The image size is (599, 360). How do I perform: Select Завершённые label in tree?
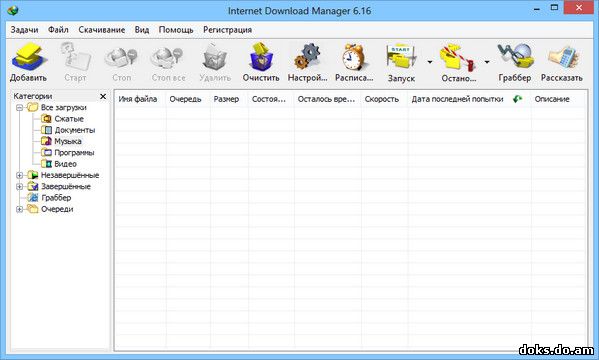coord(66,186)
